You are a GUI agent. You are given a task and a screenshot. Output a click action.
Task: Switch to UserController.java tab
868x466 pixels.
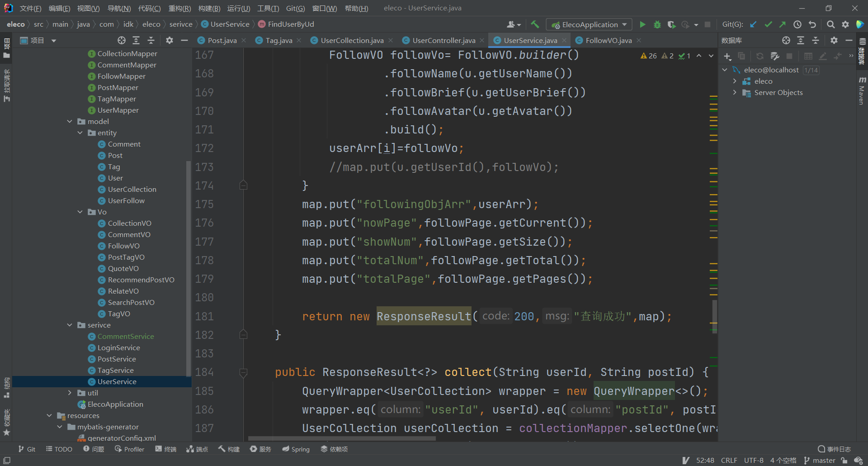pos(444,40)
